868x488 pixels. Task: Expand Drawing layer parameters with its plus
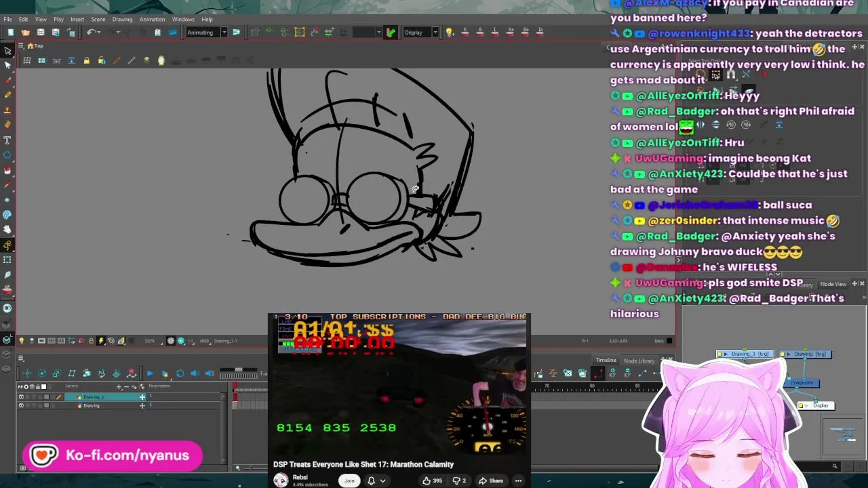point(142,405)
